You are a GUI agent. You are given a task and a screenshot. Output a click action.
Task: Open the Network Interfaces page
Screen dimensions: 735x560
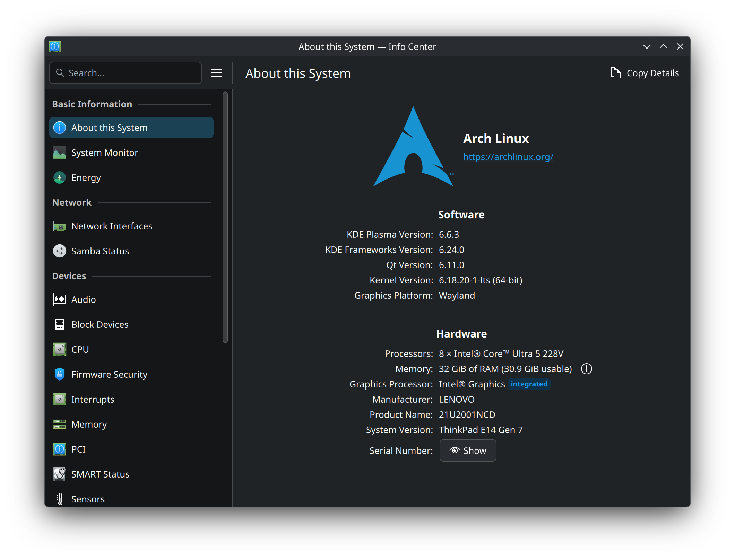[131, 226]
